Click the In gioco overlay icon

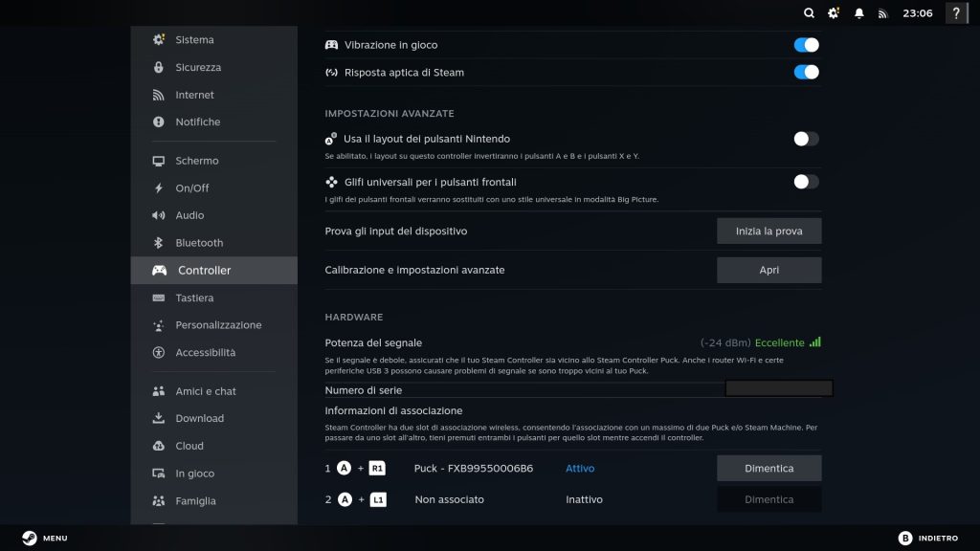159,474
